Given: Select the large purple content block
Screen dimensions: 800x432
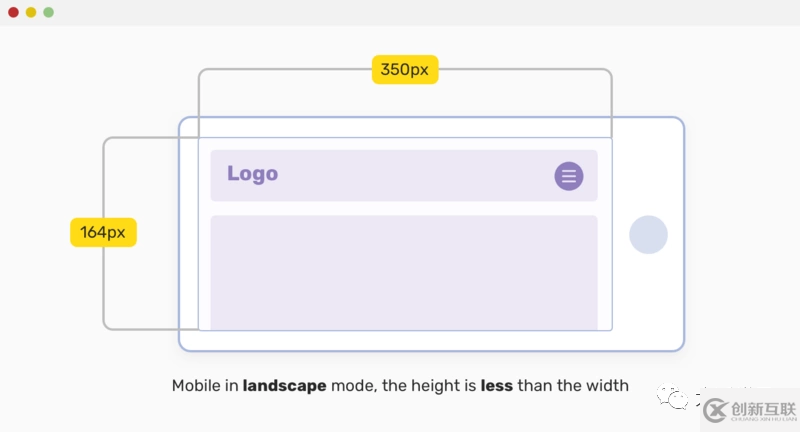Looking at the screenshot, I should click(404, 271).
